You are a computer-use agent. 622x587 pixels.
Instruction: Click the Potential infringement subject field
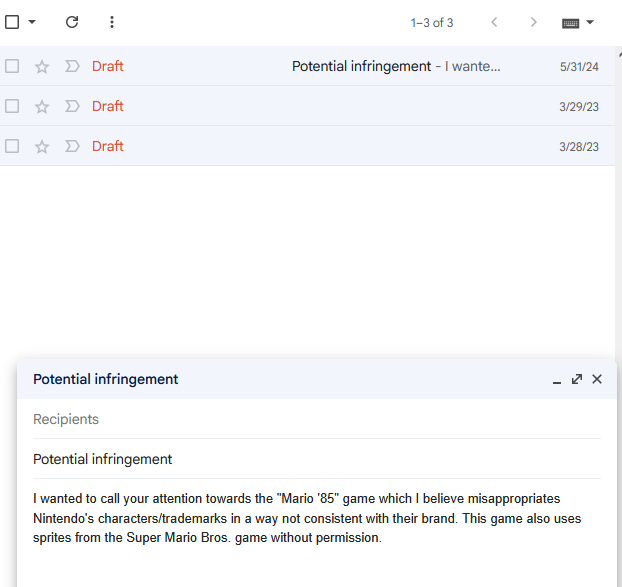pos(317,459)
